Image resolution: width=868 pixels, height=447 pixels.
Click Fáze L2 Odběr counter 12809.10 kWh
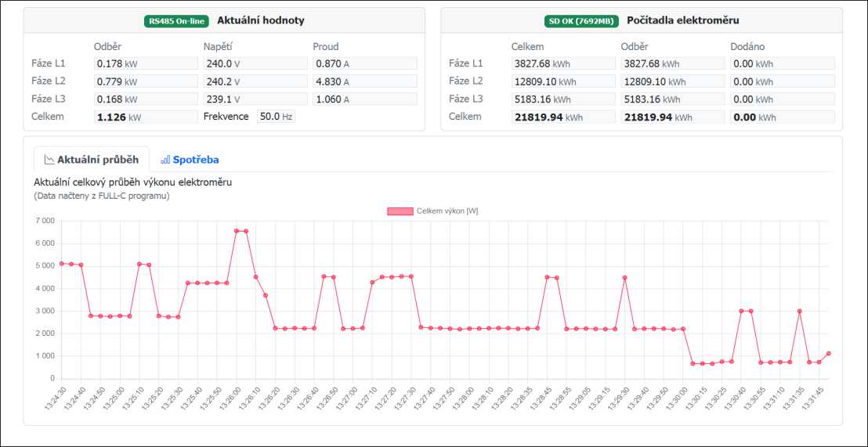pyautogui.click(x=672, y=81)
